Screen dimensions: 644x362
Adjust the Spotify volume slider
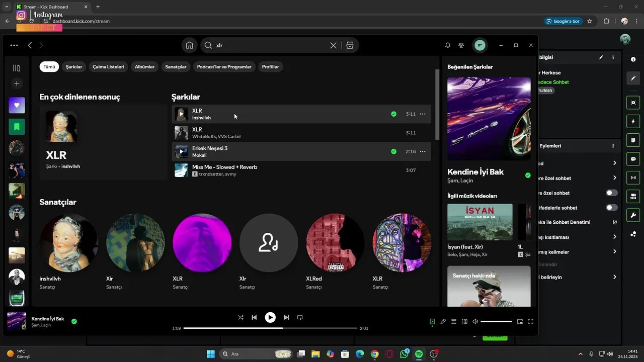496,321
